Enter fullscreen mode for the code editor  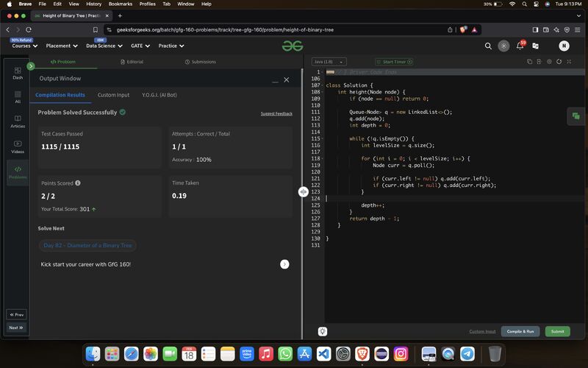570,62
